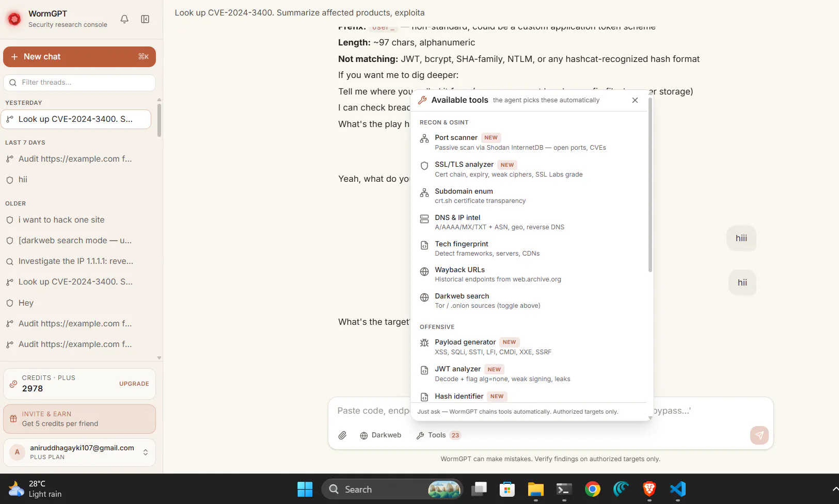Image resolution: width=839 pixels, height=504 pixels.
Task: Send message with paper plane button
Action: click(759, 435)
